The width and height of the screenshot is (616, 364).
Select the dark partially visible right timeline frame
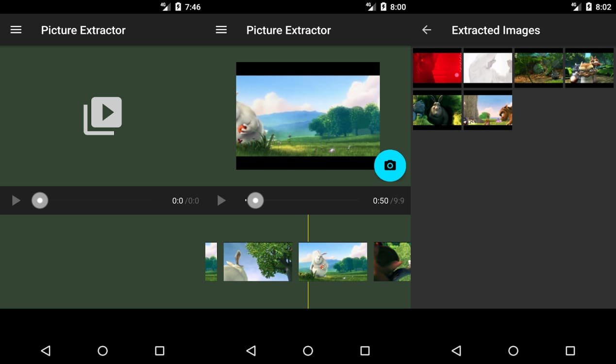pyautogui.click(x=392, y=262)
